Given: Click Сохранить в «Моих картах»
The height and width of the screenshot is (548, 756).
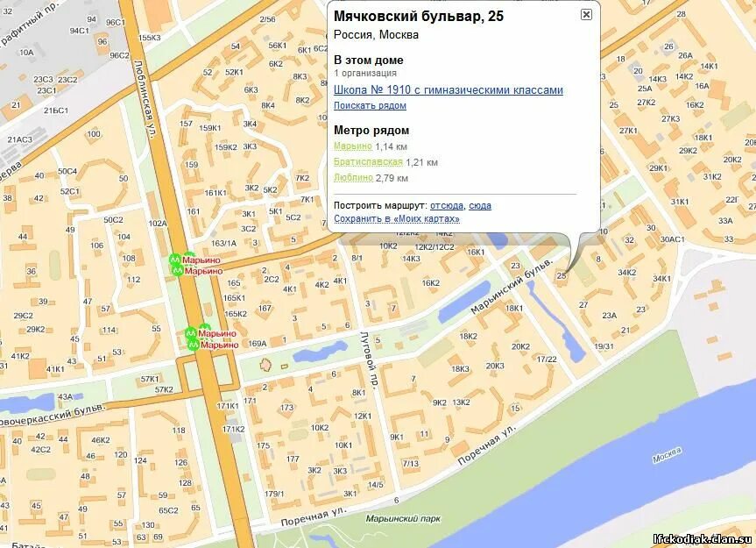Looking at the screenshot, I should coord(397,219).
